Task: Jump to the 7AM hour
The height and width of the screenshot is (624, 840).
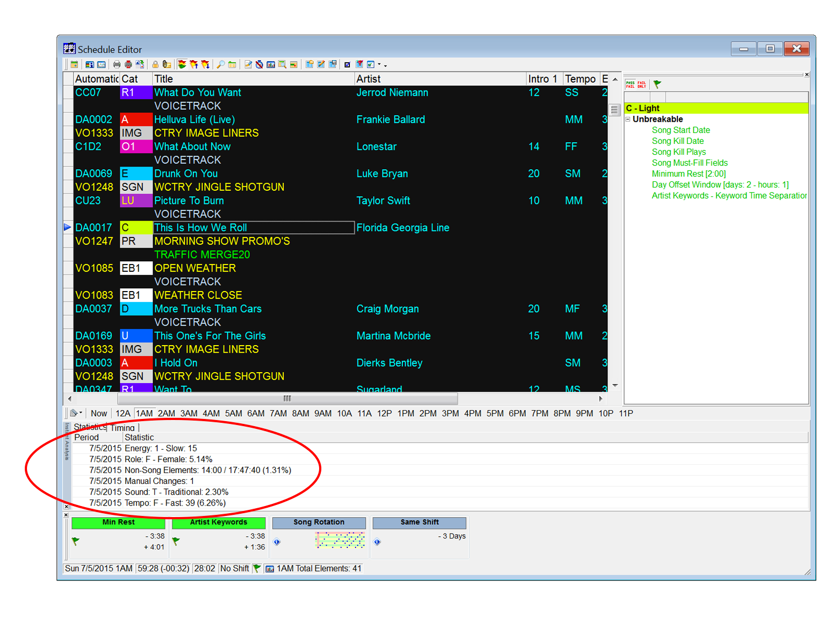Action: click(x=278, y=413)
